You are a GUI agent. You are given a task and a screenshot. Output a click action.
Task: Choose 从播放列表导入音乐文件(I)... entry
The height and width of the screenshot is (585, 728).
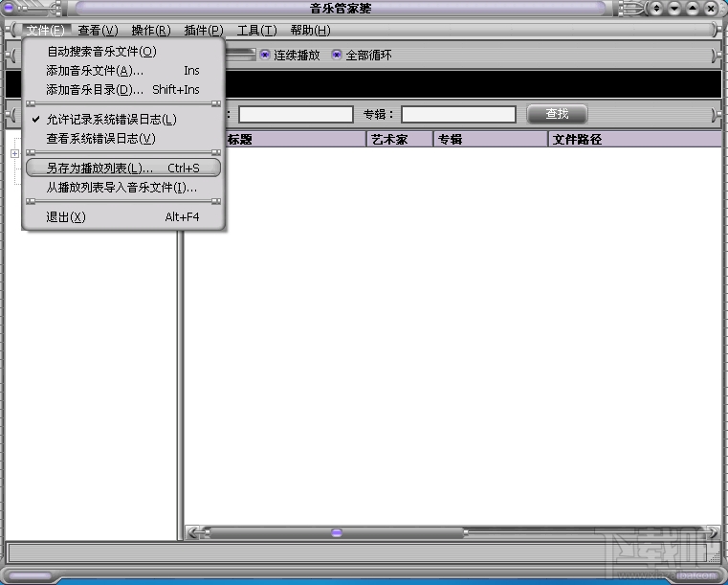point(123,188)
